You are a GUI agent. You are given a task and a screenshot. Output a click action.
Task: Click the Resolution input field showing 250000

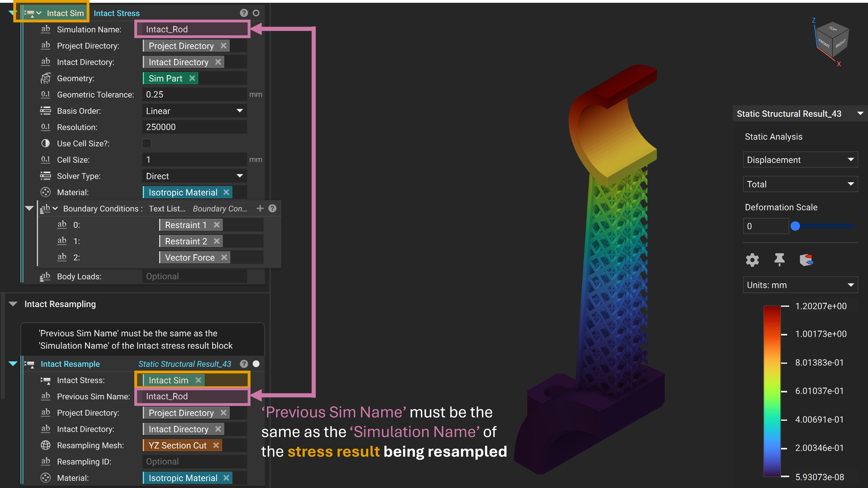point(194,127)
